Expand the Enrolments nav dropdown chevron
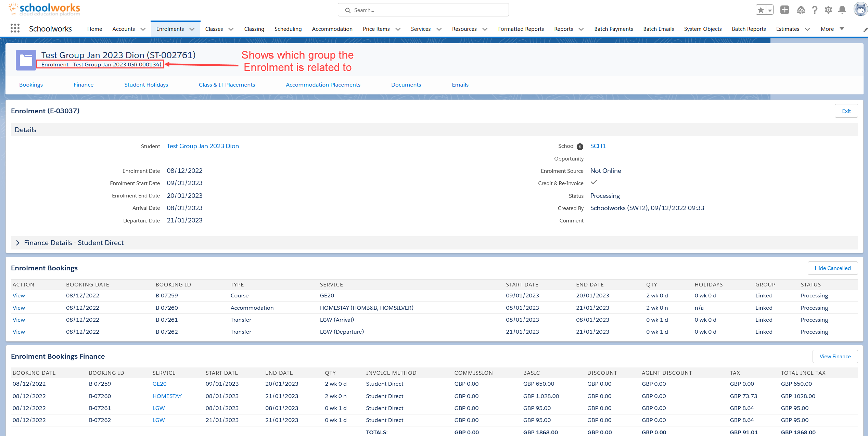The image size is (868, 436). click(192, 29)
